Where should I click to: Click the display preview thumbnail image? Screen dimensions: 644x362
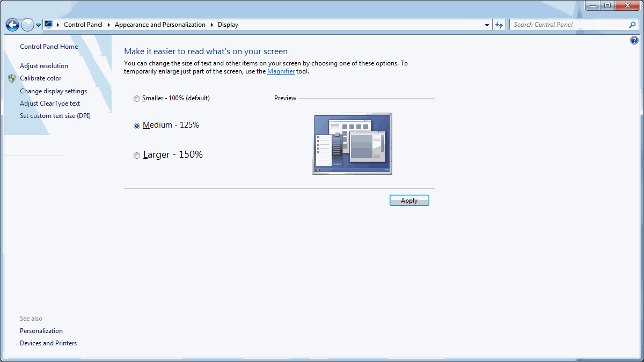coord(352,144)
